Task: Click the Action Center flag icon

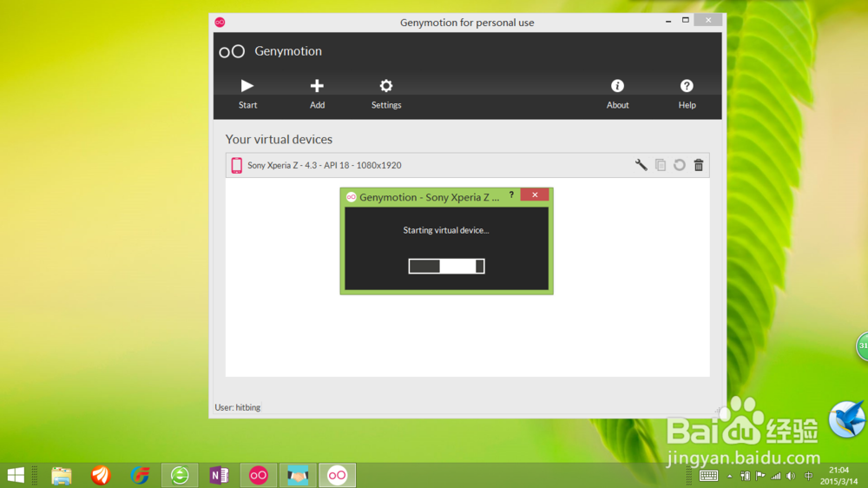Action: pos(760,476)
